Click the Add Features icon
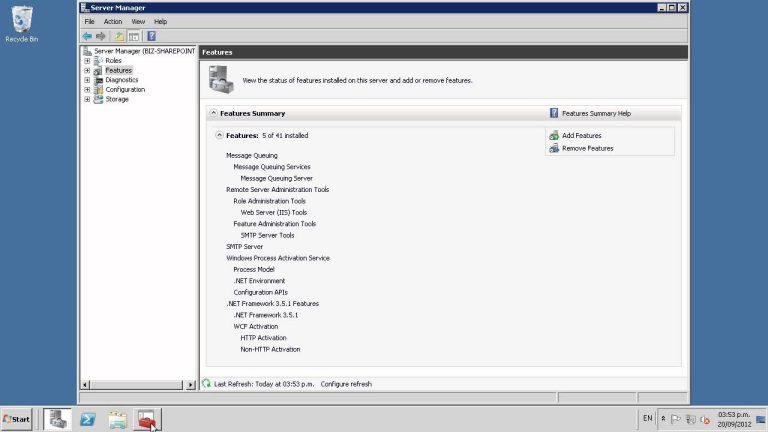The image size is (768, 432). point(554,136)
